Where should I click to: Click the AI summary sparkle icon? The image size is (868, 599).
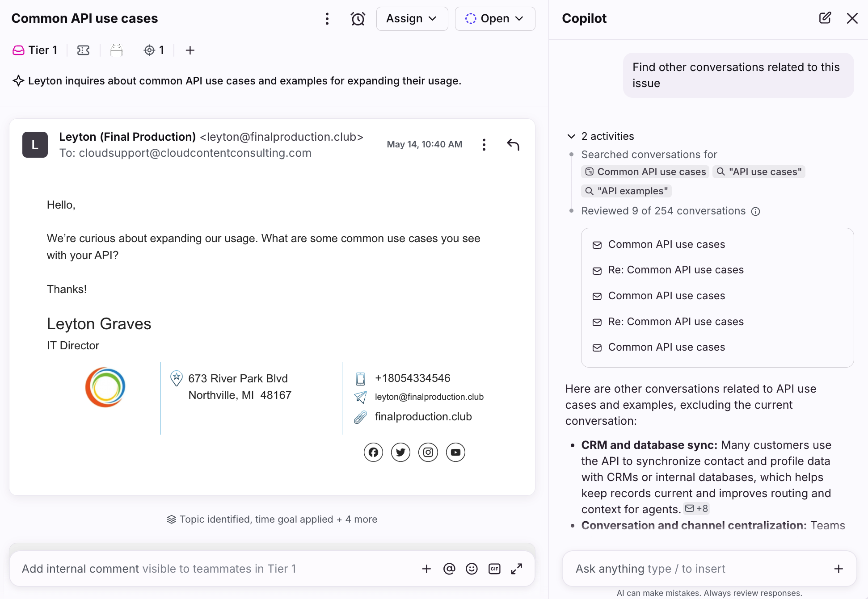[x=18, y=81]
